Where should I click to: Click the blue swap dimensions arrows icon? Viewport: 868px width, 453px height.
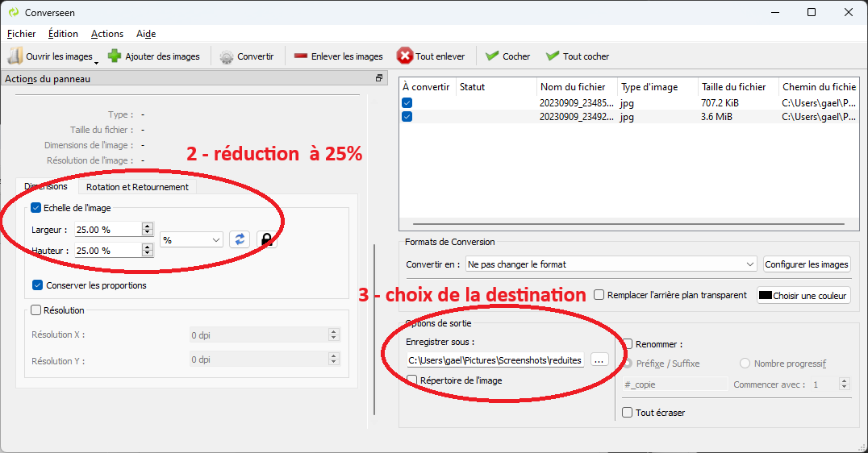point(240,239)
